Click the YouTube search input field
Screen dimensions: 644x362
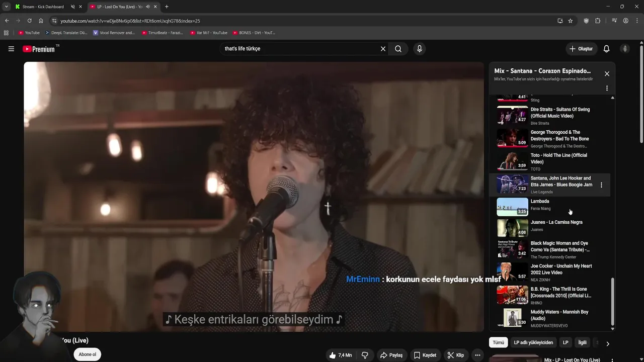pos(299,49)
